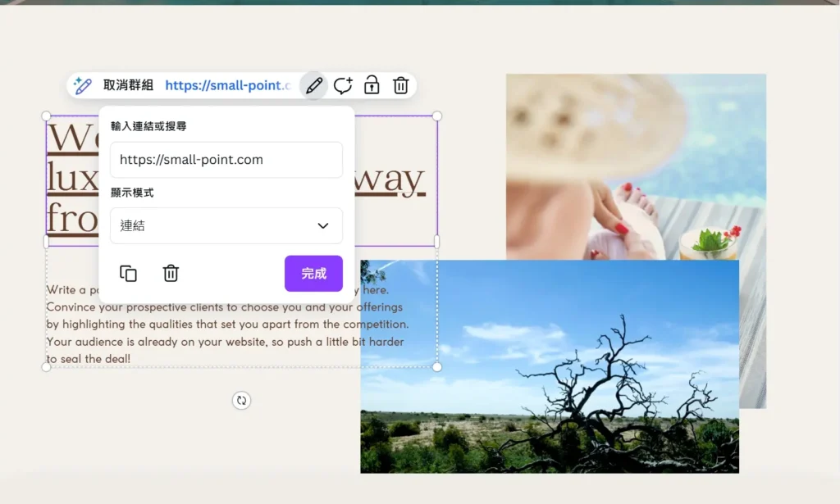Click the rotate handle below the text group

tap(241, 400)
